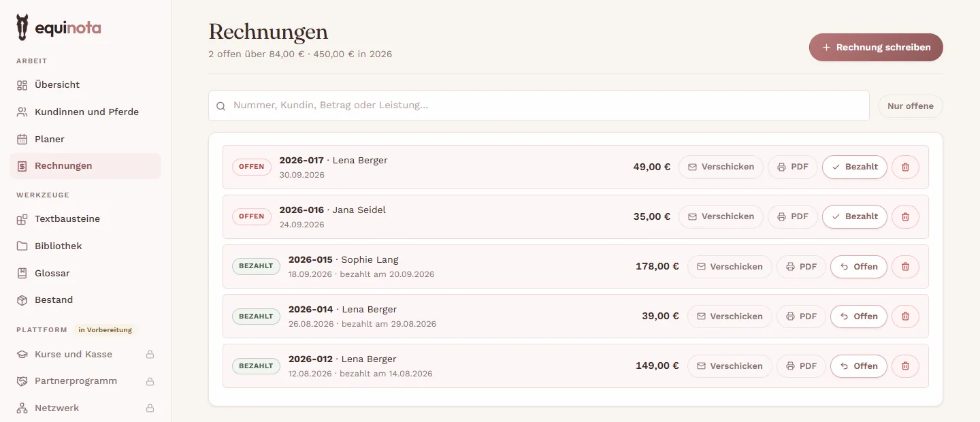Delete invoice 2026-016 with trash icon
This screenshot has width=980, height=422.
click(x=905, y=216)
